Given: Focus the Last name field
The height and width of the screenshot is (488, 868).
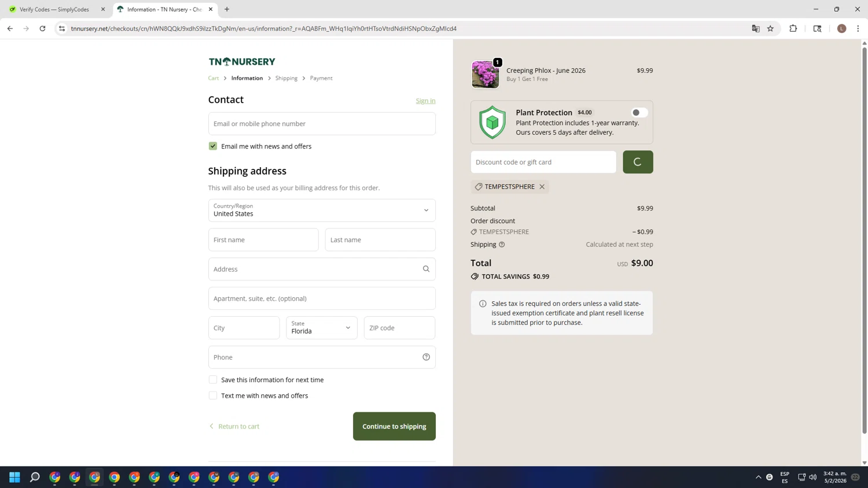Looking at the screenshot, I should 380,240.
